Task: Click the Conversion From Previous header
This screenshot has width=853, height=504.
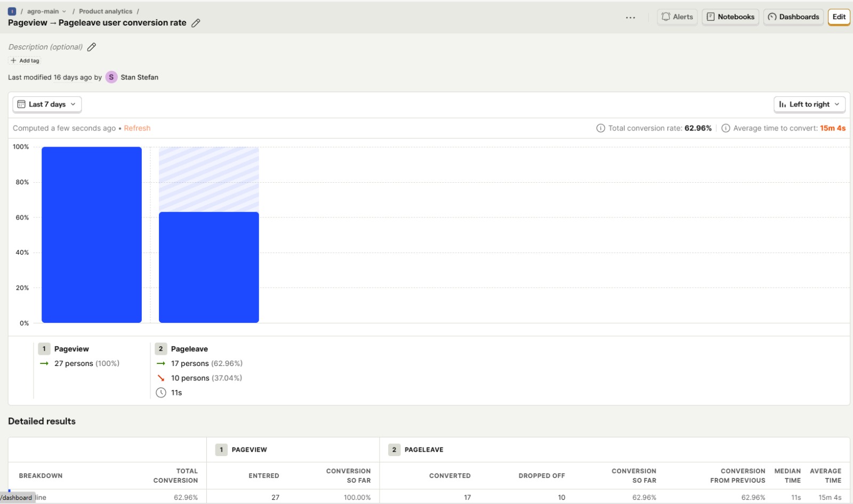Action: click(738, 476)
